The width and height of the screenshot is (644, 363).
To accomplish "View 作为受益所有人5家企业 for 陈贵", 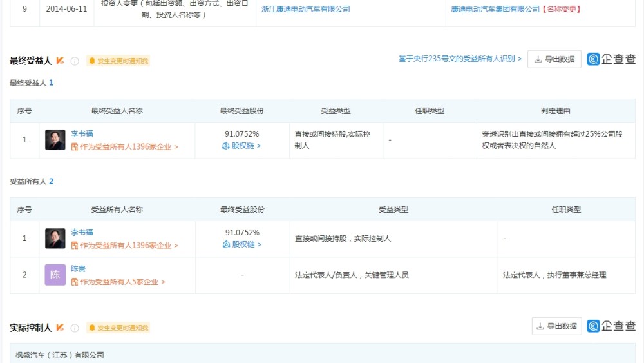I will [118, 282].
